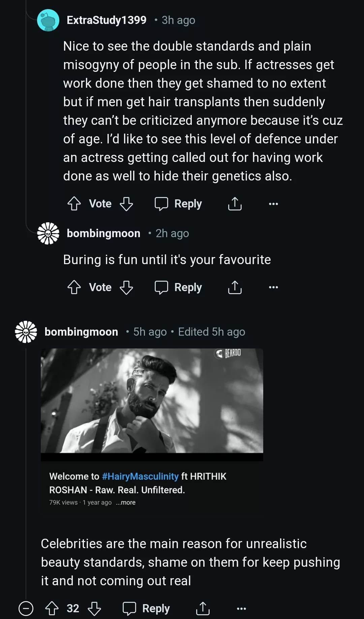Viewport: 364px width, 619px height.
Task: Share bombingmoon's 'Buring is fun' reply
Action: (x=235, y=287)
